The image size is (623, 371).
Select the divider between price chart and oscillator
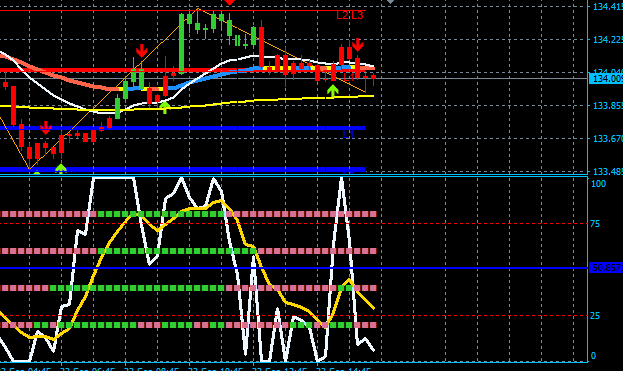[294, 175]
